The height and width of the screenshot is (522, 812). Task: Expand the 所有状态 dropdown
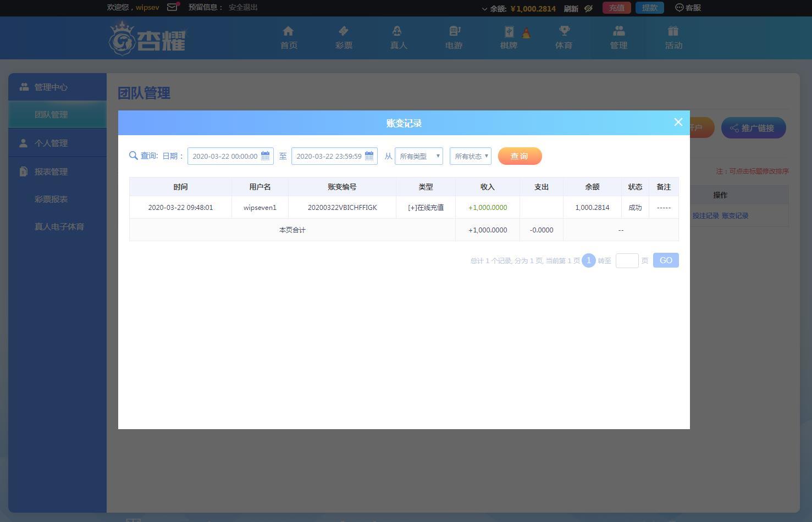pos(471,156)
